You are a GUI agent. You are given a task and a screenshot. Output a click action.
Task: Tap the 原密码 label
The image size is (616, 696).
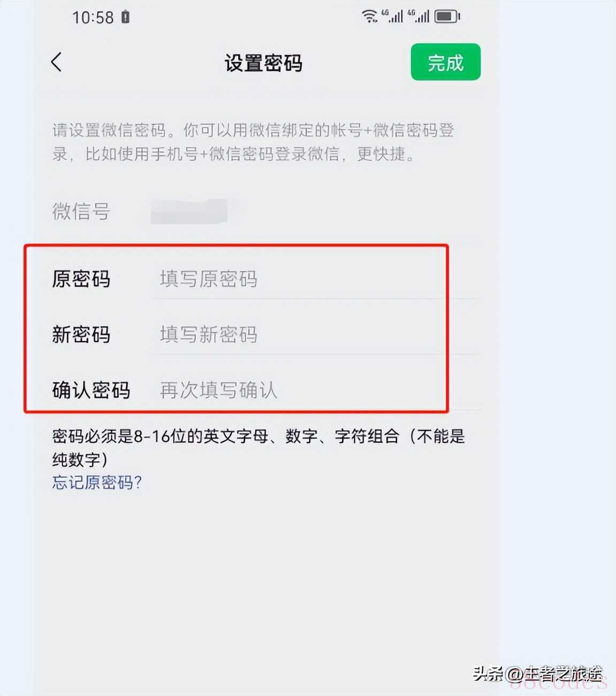[x=81, y=279]
